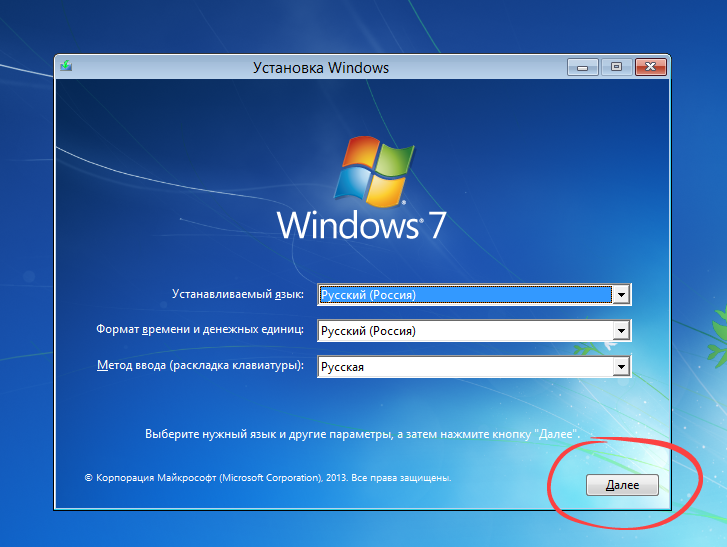
Task: Click the Microsoft Corporation copyright notice
Action: tap(268, 479)
